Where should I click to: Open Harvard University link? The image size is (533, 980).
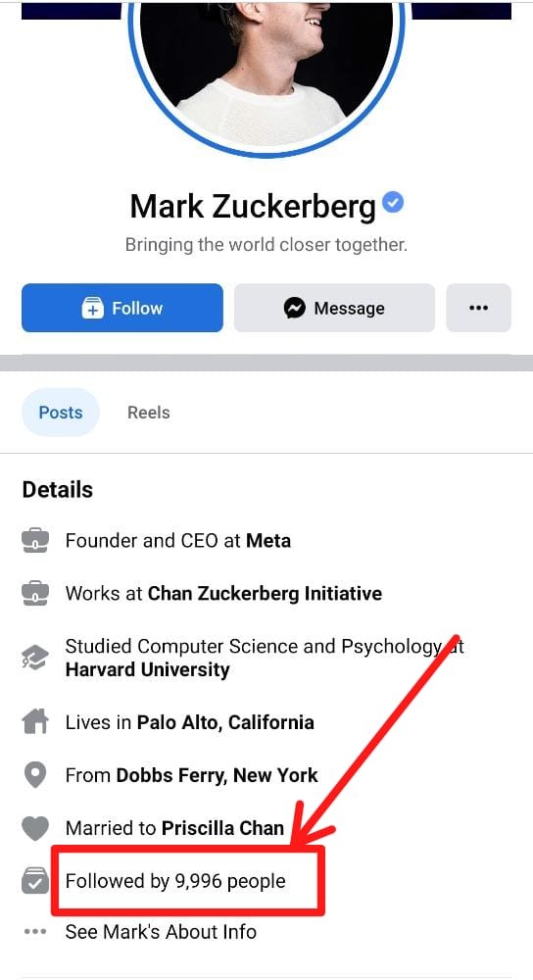point(148,670)
